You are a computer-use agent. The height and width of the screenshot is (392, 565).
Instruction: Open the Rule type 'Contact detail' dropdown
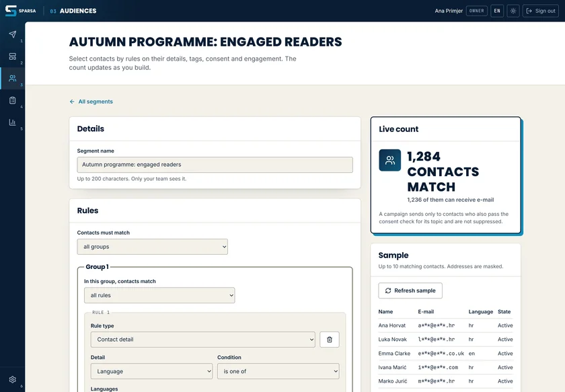coord(203,340)
